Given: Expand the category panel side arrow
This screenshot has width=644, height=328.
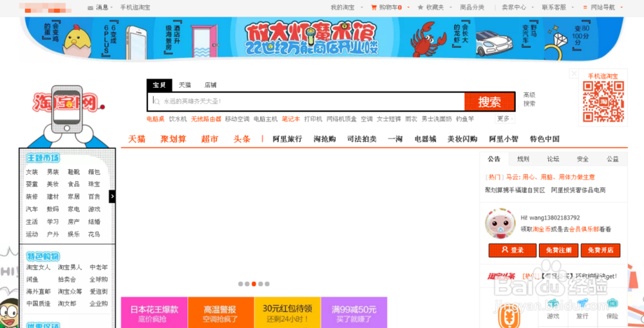Looking at the screenshot, I should click(x=112, y=197).
